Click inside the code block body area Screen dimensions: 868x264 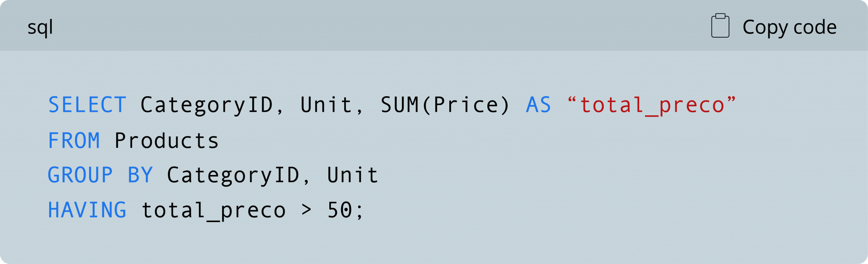551,237
